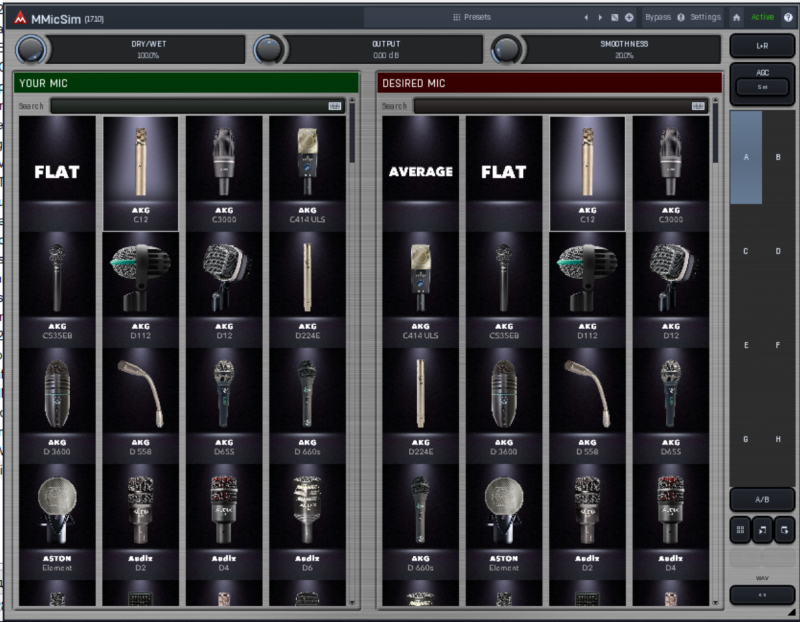Select AKG D112 in Your Mic
800x622 pixels.
point(141,290)
